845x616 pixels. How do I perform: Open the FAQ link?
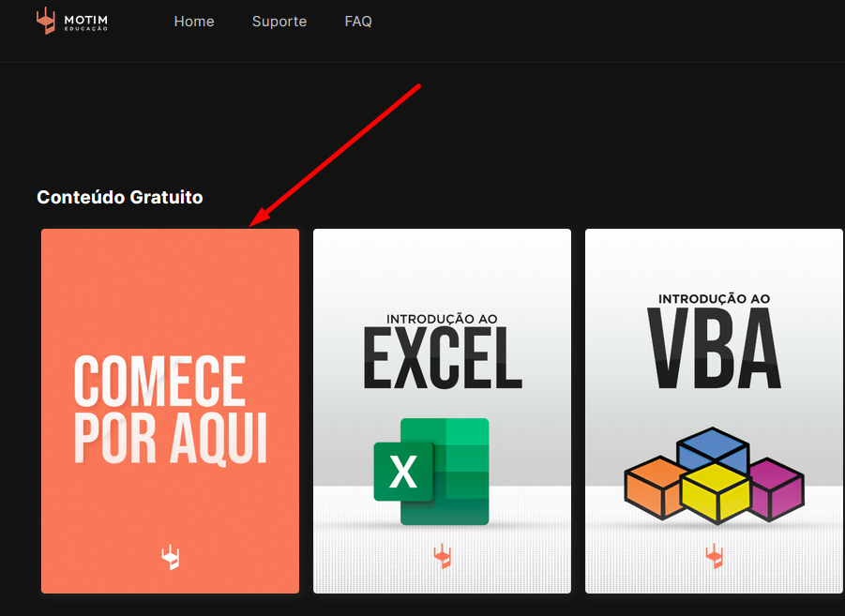[x=358, y=22]
